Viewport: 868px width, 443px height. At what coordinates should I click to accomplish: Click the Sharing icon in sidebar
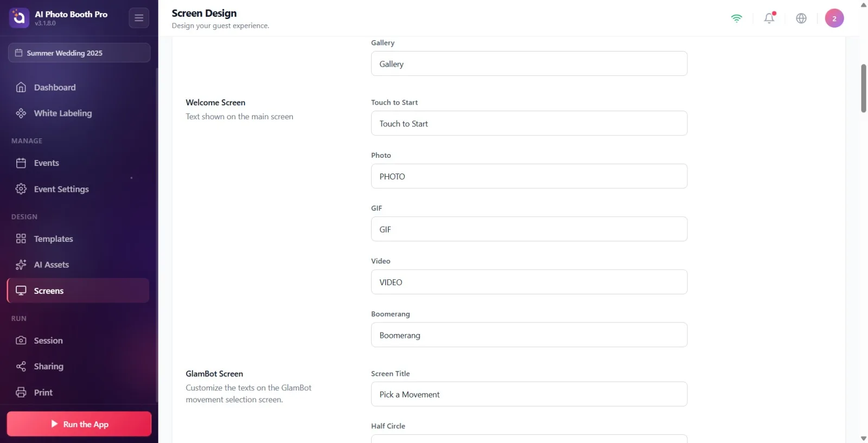pos(21,367)
